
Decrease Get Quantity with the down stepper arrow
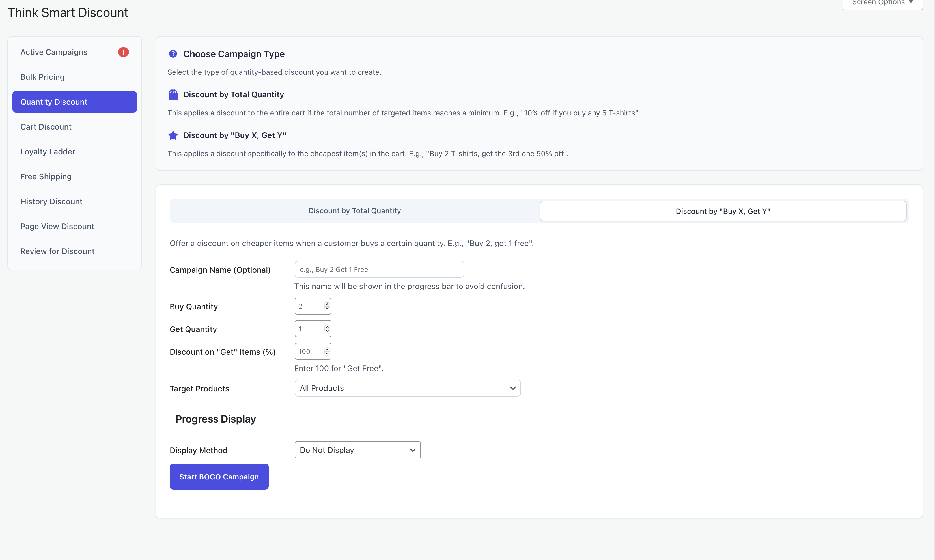[x=327, y=331]
